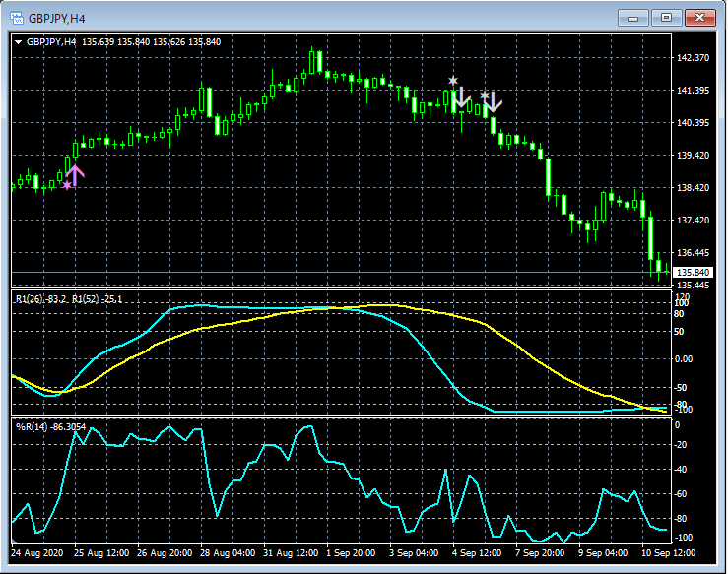Click the 25 Aug 12:00 time axis label
Screen dimensions: 728x574
pos(100,553)
